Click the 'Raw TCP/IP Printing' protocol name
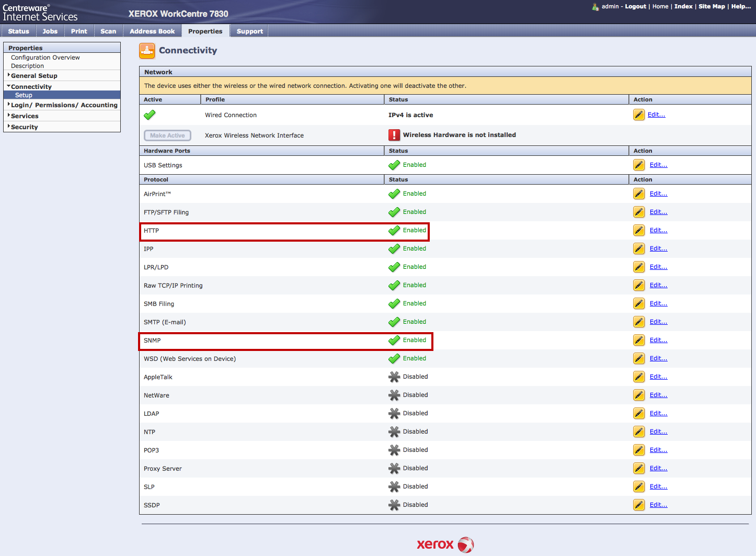The image size is (756, 556). (173, 286)
